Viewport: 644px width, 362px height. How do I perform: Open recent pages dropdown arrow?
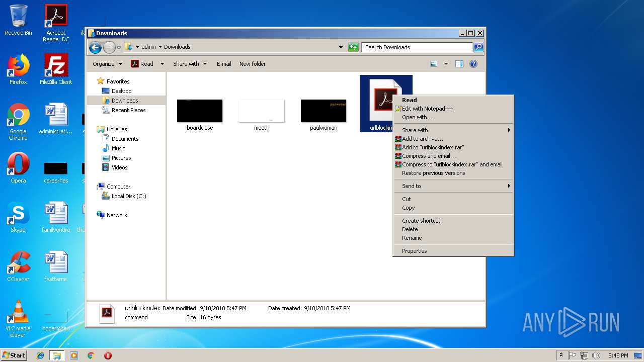pos(119,47)
